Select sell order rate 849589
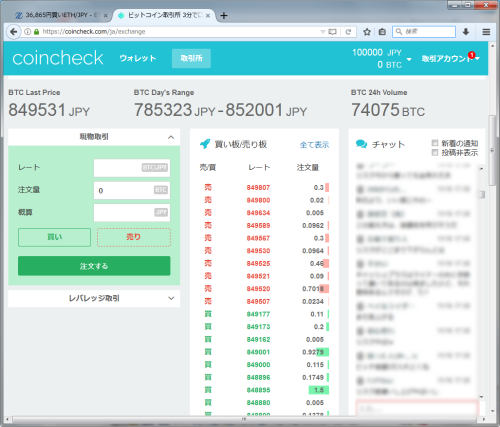The image size is (500, 427). (258, 226)
